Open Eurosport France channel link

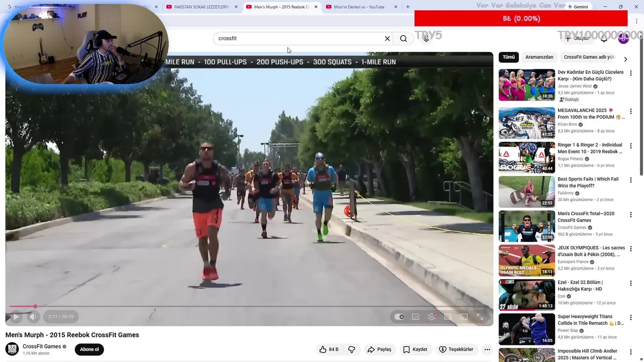click(573, 262)
